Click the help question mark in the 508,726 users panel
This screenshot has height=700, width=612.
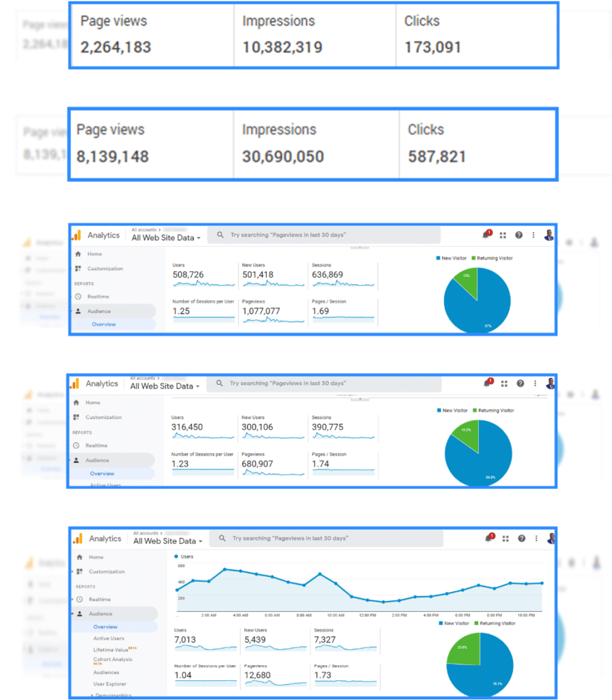coord(519,235)
